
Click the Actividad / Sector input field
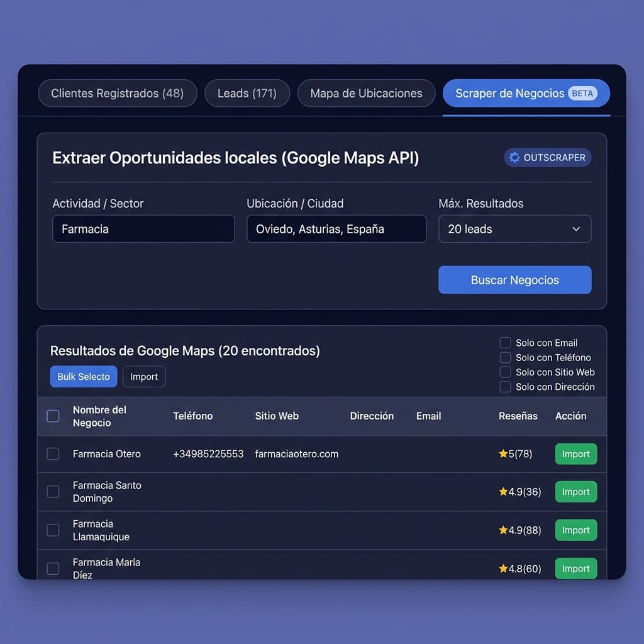coord(143,229)
